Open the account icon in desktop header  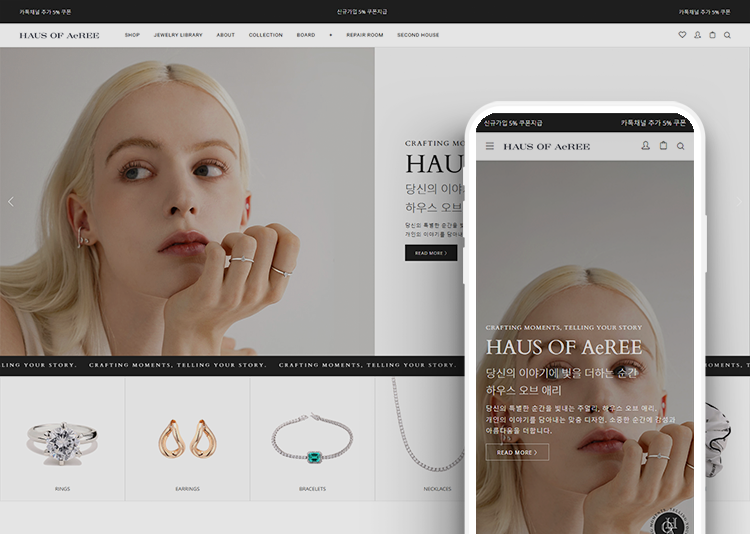697,35
